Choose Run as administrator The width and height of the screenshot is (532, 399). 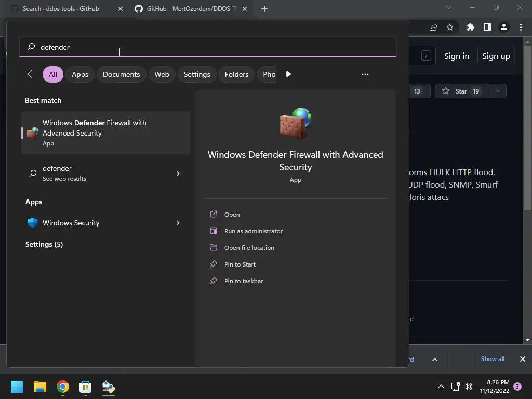coord(253,231)
